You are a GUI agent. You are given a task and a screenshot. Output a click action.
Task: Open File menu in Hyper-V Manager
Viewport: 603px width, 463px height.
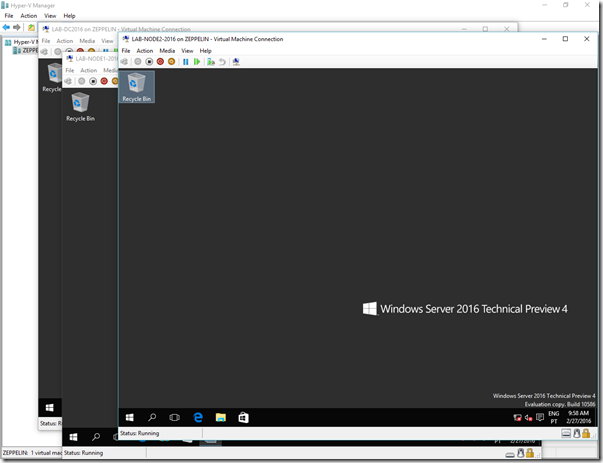pyautogui.click(x=9, y=16)
